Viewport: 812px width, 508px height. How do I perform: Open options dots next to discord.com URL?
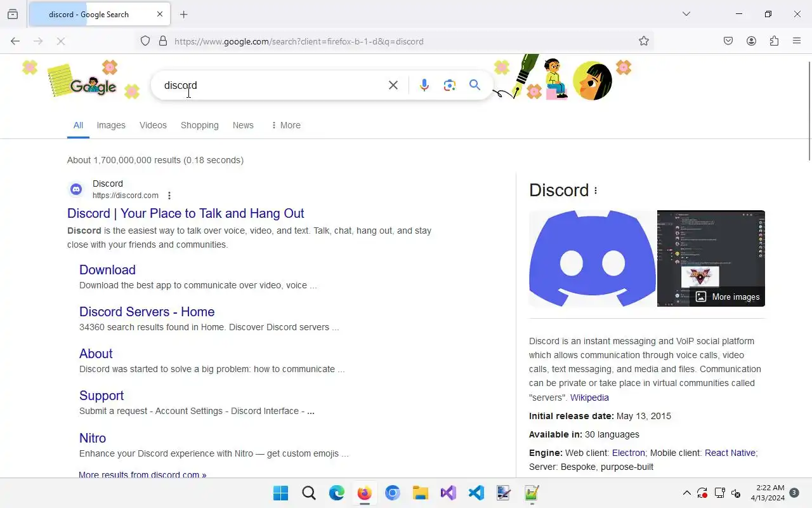pyautogui.click(x=169, y=196)
